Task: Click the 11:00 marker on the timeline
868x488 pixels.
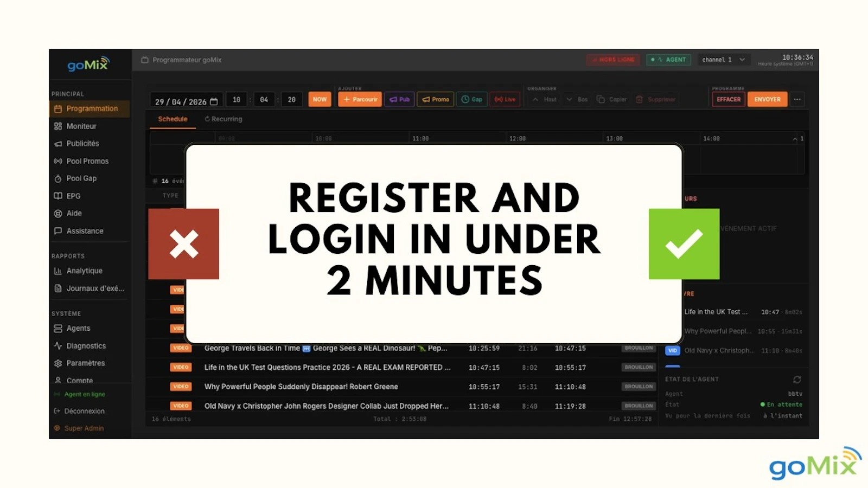Action: [420, 139]
